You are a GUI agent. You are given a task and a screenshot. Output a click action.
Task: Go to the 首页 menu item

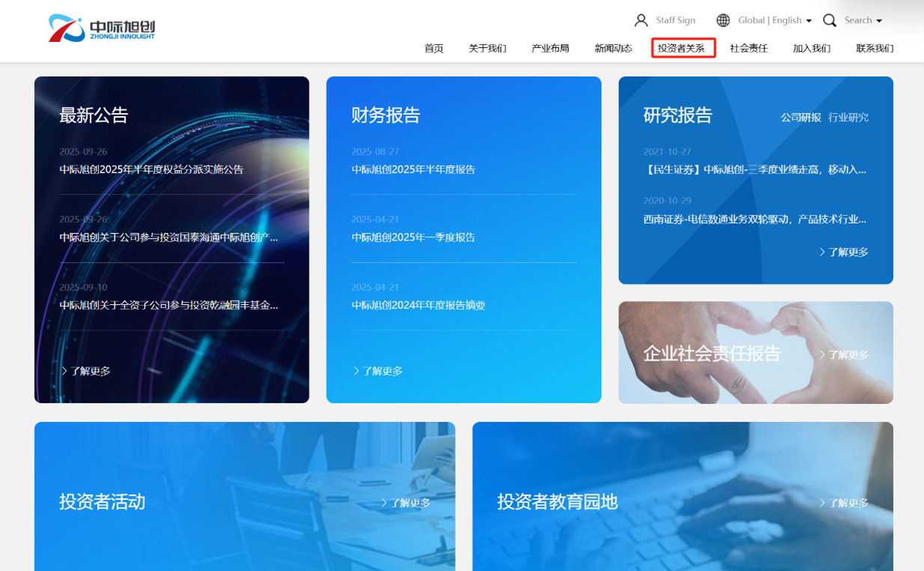click(434, 48)
